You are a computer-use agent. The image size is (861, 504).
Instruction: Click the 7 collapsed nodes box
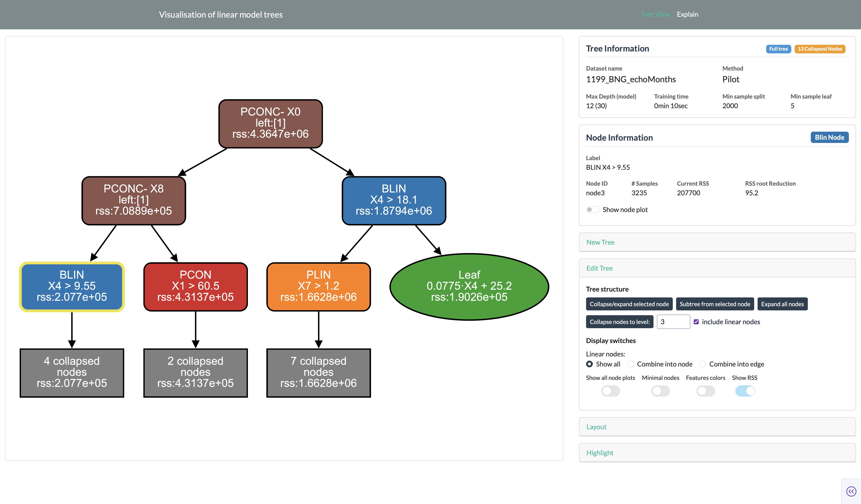[x=318, y=373]
